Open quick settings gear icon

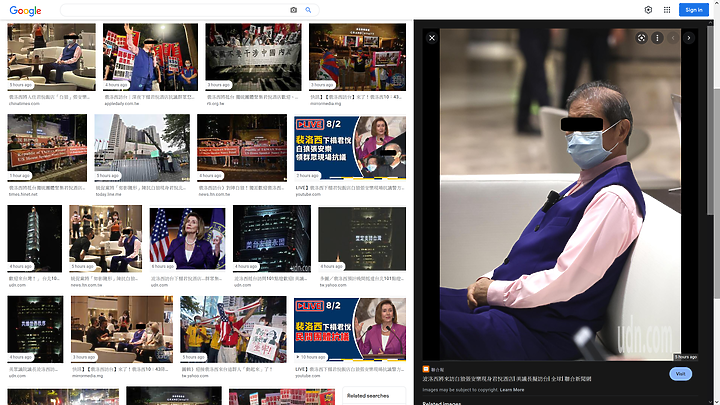648,10
